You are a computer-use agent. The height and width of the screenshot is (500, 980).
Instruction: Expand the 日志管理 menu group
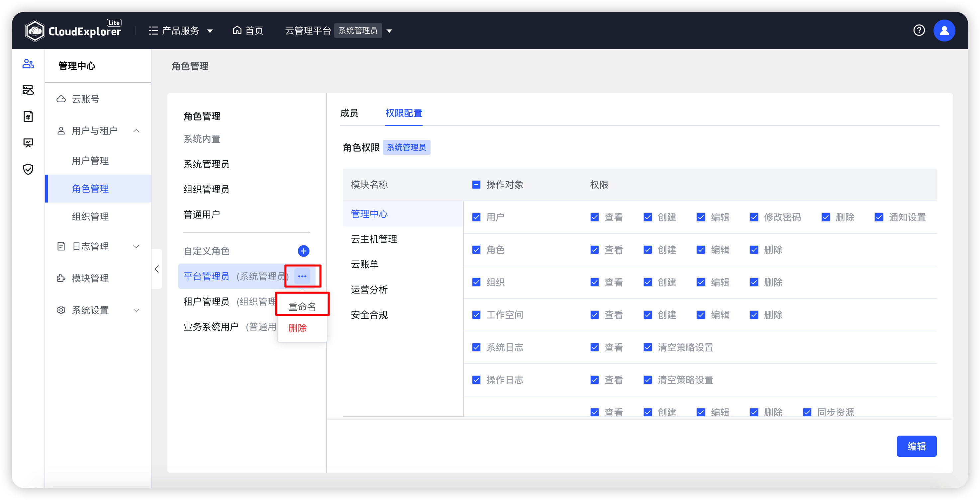click(x=136, y=246)
